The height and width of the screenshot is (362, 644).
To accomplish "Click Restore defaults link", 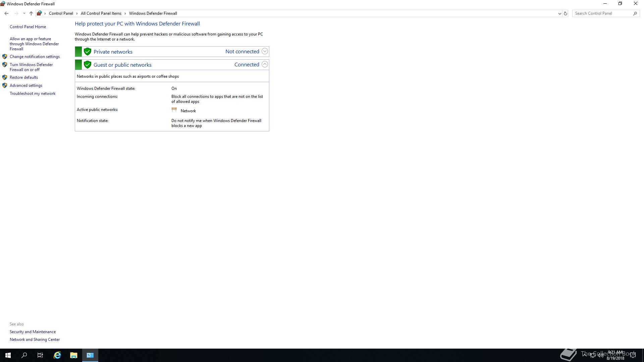I will [x=24, y=77].
